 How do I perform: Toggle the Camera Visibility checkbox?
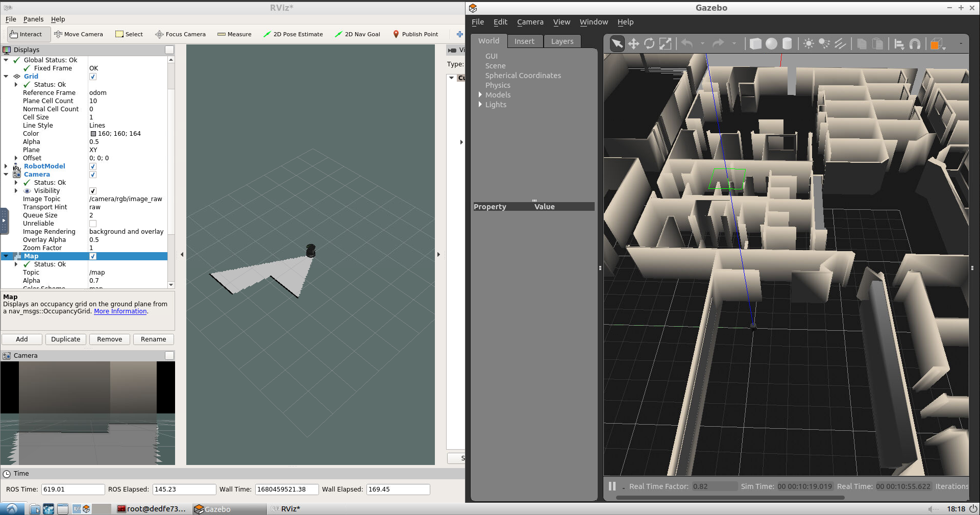tap(93, 191)
